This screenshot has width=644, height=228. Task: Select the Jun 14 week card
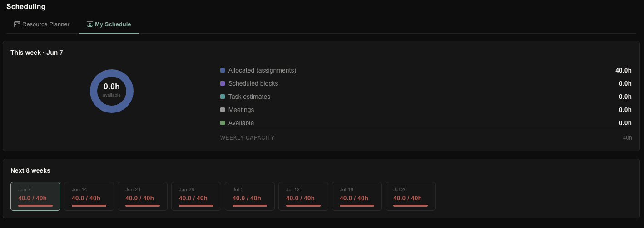point(89,196)
